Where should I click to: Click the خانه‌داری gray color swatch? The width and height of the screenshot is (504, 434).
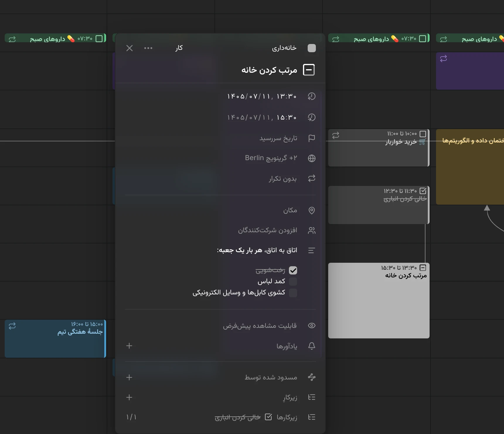(x=312, y=48)
